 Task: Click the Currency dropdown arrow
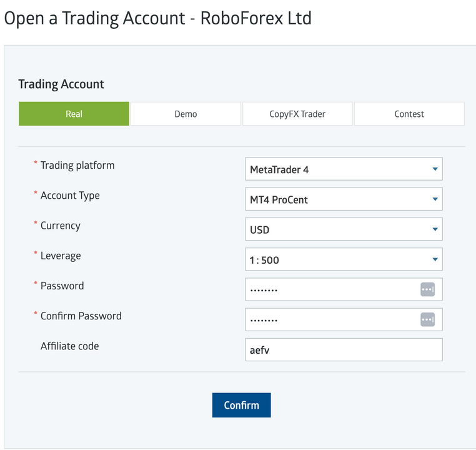pyautogui.click(x=435, y=229)
